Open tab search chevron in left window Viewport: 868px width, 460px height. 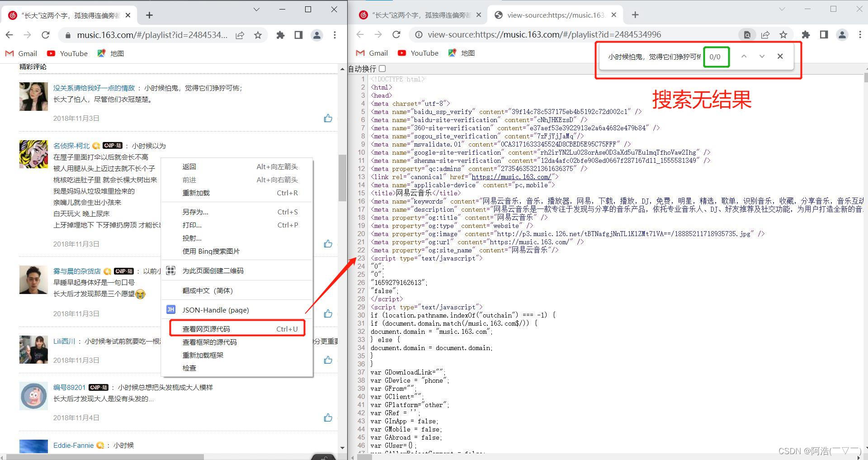(256, 9)
